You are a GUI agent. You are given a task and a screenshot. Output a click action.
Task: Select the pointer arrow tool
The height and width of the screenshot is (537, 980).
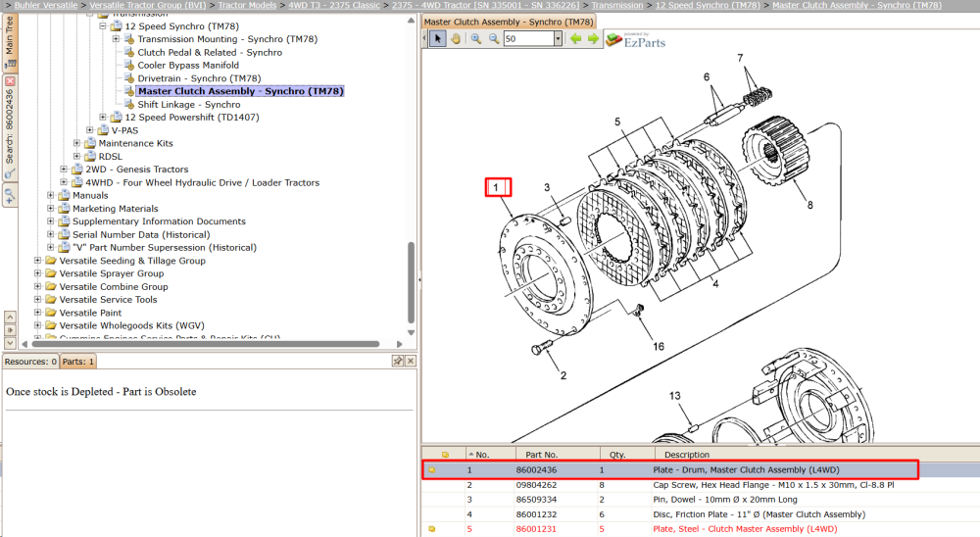437,39
